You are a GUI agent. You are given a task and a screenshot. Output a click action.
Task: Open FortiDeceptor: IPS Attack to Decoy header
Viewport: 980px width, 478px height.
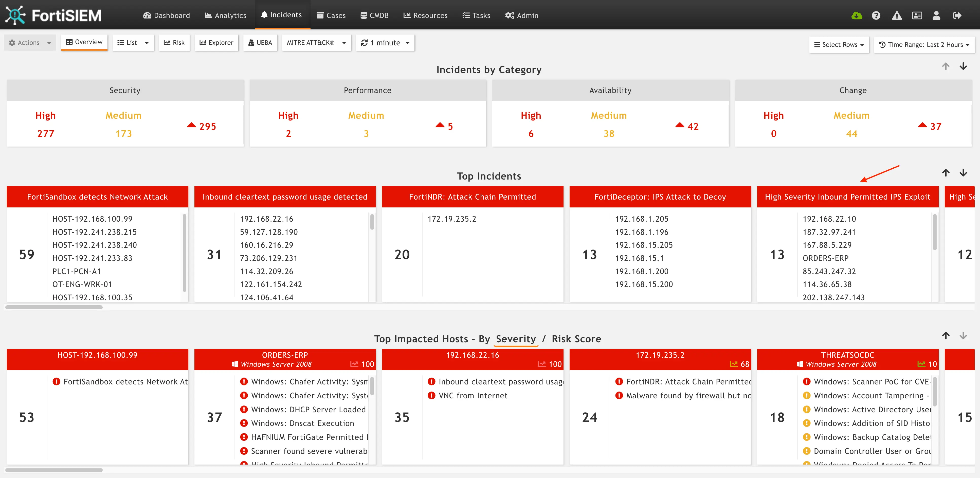pyautogui.click(x=660, y=197)
